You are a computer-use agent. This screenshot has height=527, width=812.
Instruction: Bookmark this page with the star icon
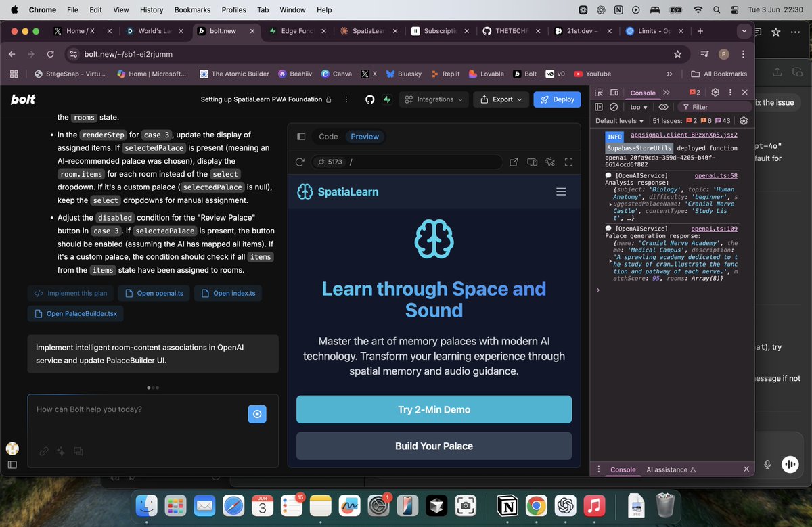[x=677, y=54]
